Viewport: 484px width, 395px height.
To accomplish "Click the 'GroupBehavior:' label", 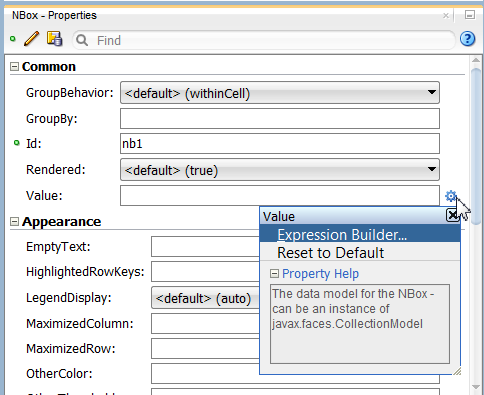I will pyautogui.click(x=70, y=93).
